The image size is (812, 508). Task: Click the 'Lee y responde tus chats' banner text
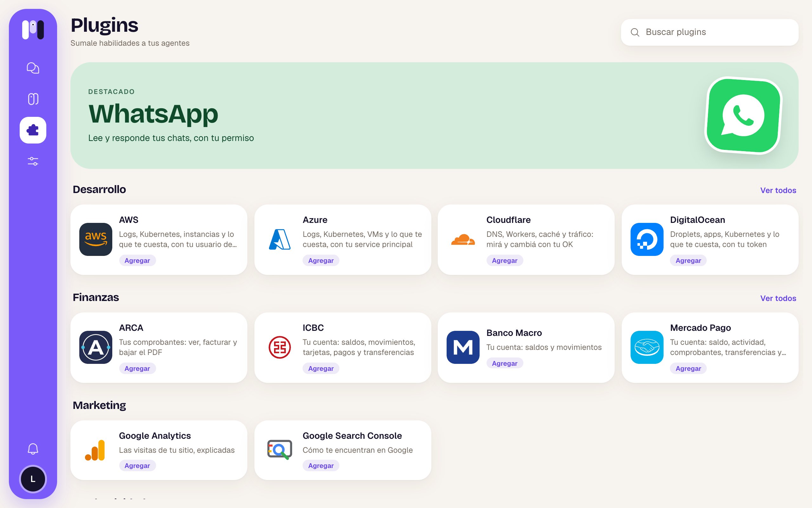click(x=171, y=138)
